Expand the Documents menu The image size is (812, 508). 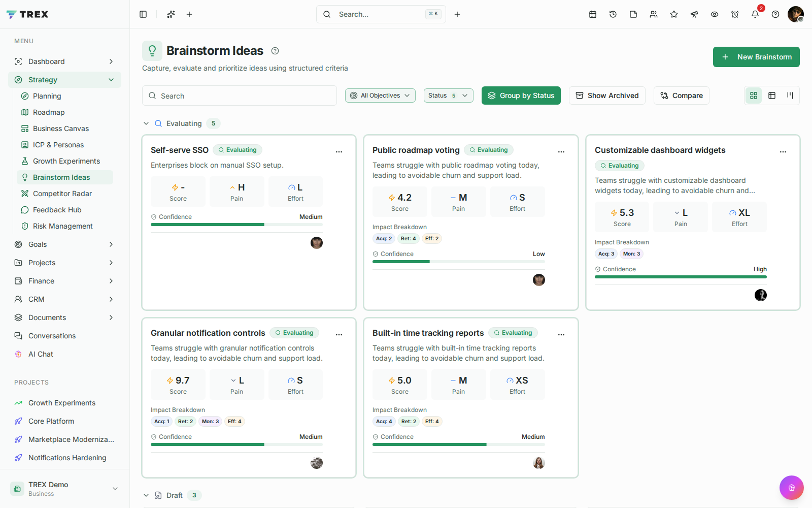point(65,317)
